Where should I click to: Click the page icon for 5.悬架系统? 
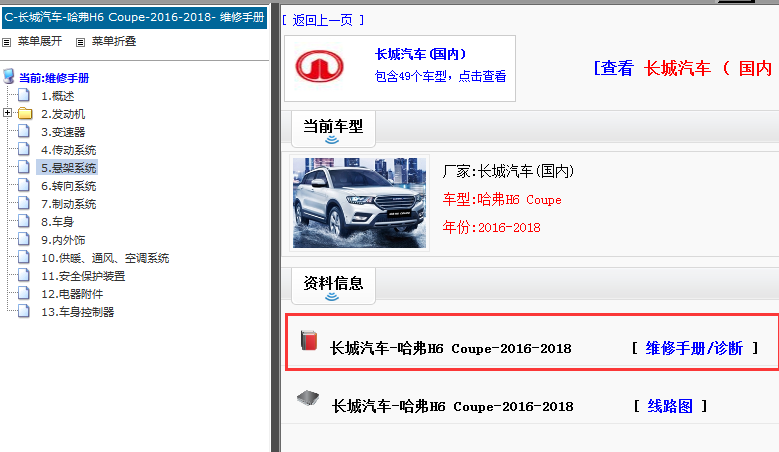[x=23, y=166]
